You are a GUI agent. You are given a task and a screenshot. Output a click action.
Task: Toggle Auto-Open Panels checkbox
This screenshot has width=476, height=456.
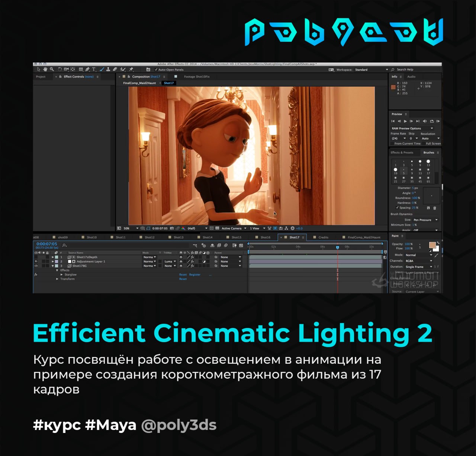pos(156,70)
